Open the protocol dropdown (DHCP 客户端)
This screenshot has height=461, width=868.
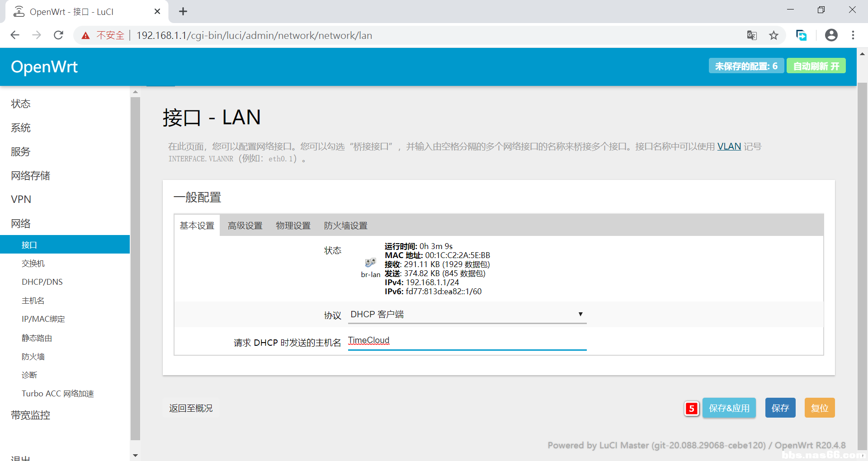tap(467, 314)
